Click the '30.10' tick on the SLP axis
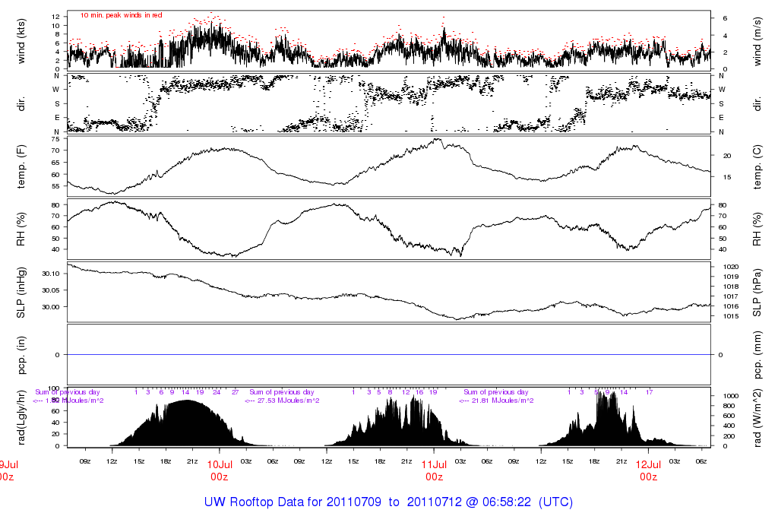Image resolution: width=778 pixels, height=532 pixels. (x=51, y=274)
